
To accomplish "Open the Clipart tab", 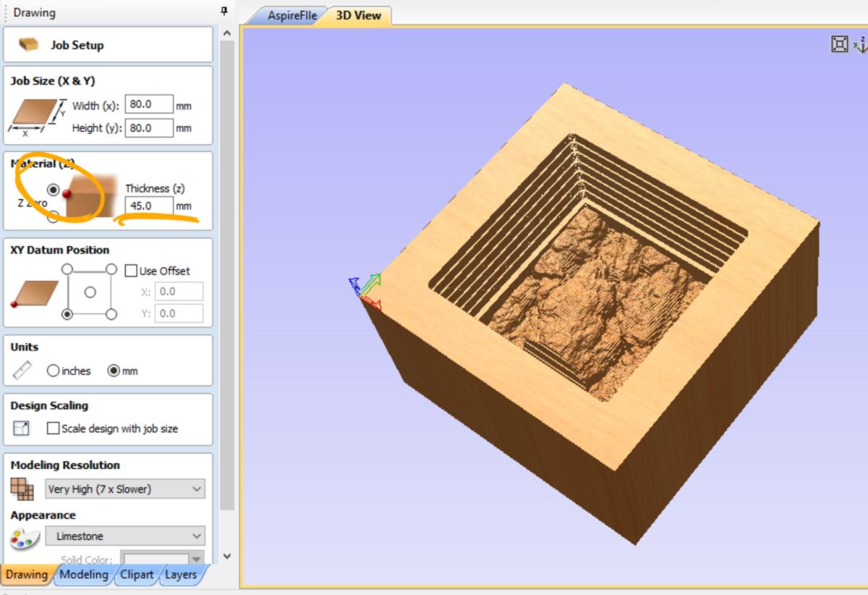I will 137,575.
